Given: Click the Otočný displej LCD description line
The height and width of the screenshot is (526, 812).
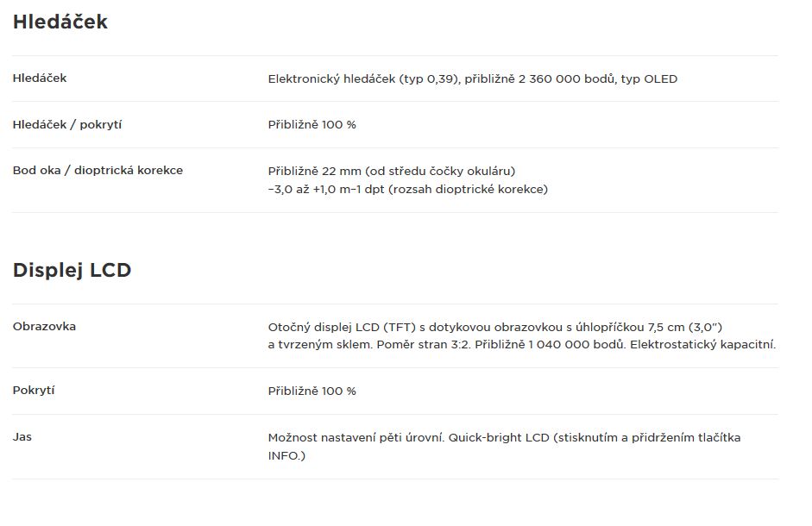Looking at the screenshot, I should click(495, 327).
